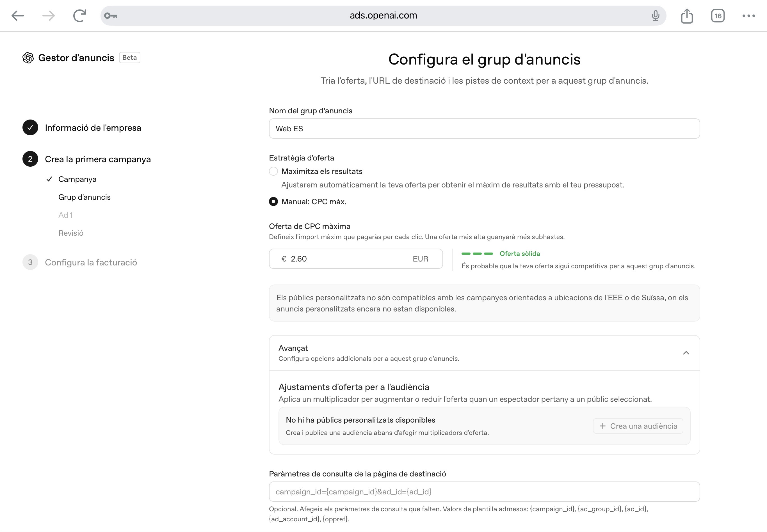Viewport: 767px width, 532px height.
Task: Reload the page with the refresh icon
Action: (x=80, y=16)
